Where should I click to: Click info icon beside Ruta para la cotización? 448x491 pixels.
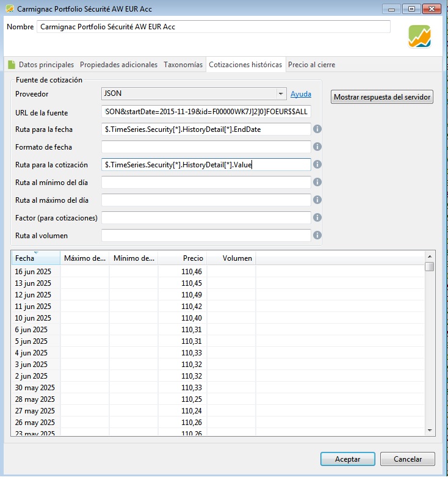tap(317, 164)
